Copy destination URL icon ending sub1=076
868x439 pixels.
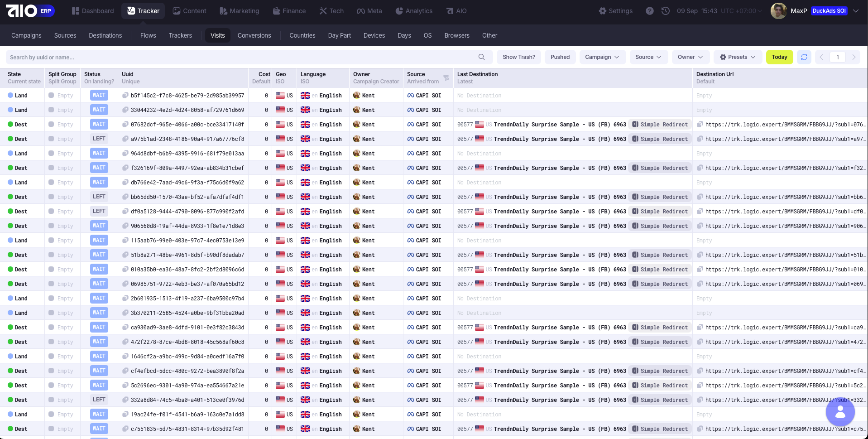pyautogui.click(x=700, y=125)
